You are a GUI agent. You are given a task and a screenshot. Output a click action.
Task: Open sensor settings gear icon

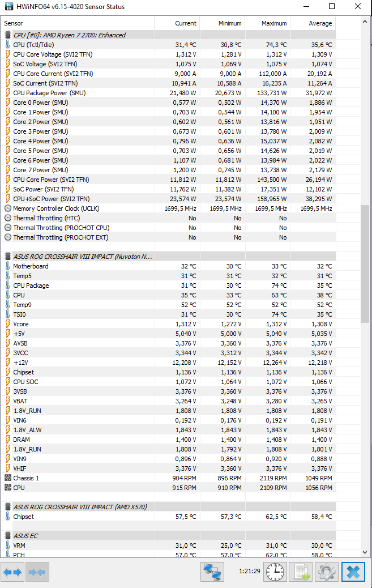[x=327, y=572]
